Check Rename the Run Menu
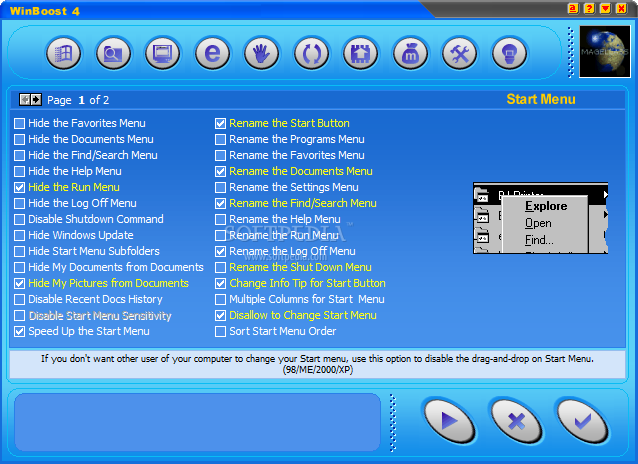Image resolution: width=638 pixels, height=464 pixels. click(x=220, y=235)
